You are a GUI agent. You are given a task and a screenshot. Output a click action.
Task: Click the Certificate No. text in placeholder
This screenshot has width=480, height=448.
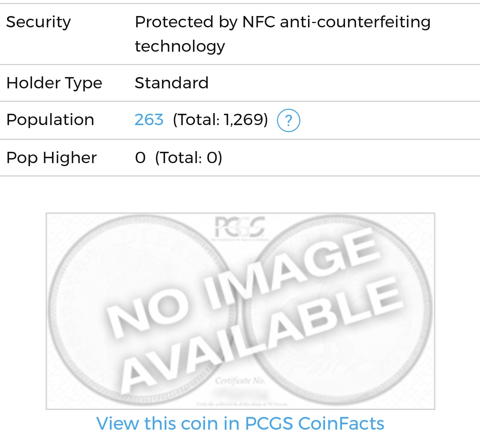240,381
